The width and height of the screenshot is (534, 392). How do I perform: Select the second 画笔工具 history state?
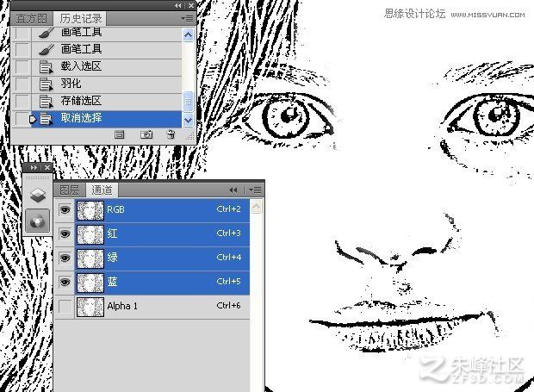pos(96,50)
